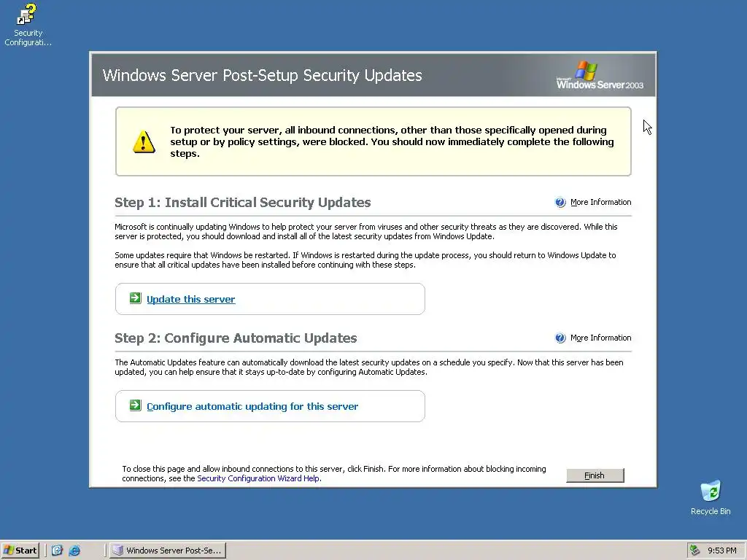Open the Update this server link
Image resolution: width=747 pixels, height=560 pixels.
tap(190, 299)
